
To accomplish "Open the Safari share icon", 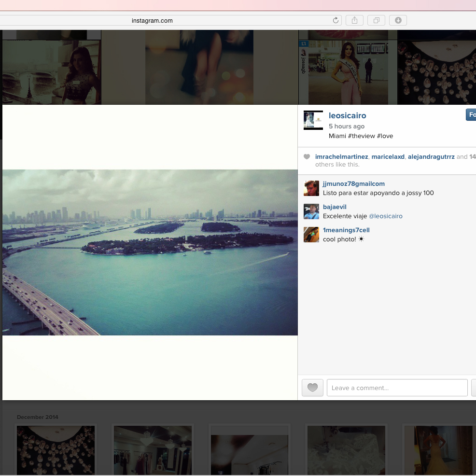I will click(x=354, y=20).
